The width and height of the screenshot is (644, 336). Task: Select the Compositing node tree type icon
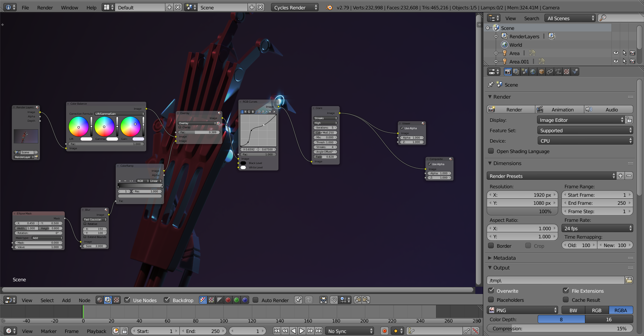click(x=108, y=300)
